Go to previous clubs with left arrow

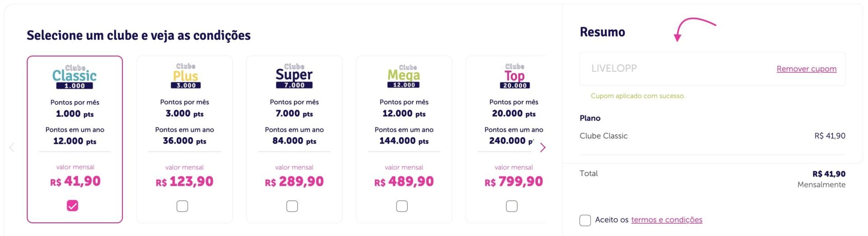click(x=12, y=148)
